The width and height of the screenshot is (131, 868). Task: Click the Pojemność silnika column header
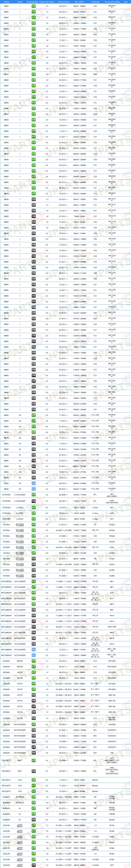click(x=47, y=2)
